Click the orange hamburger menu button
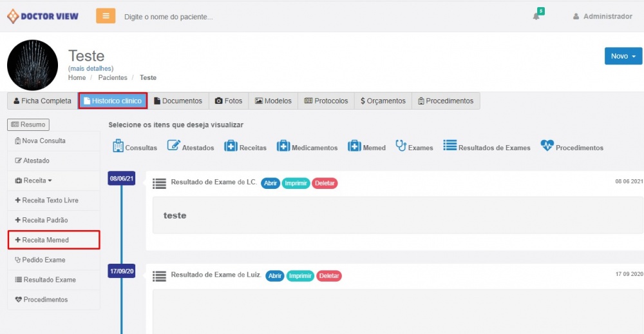Viewport: 644px width, 334px height. point(106,16)
